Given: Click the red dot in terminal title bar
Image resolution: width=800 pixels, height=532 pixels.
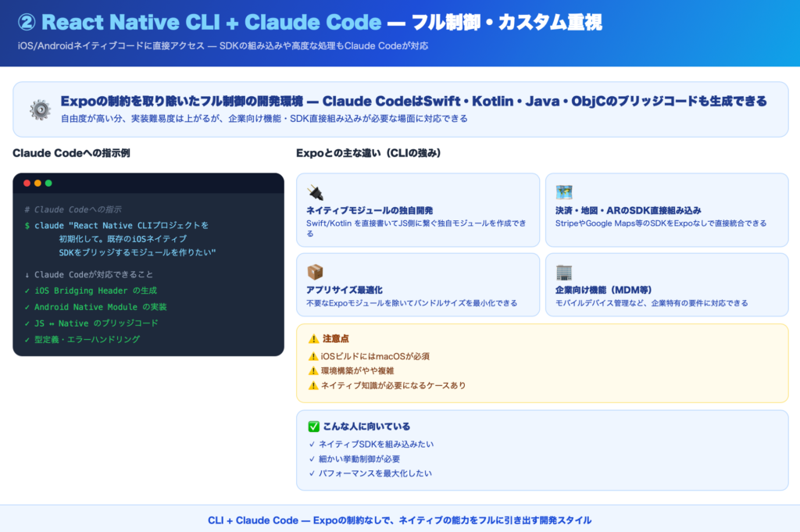Looking at the screenshot, I should [x=27, y=183].
